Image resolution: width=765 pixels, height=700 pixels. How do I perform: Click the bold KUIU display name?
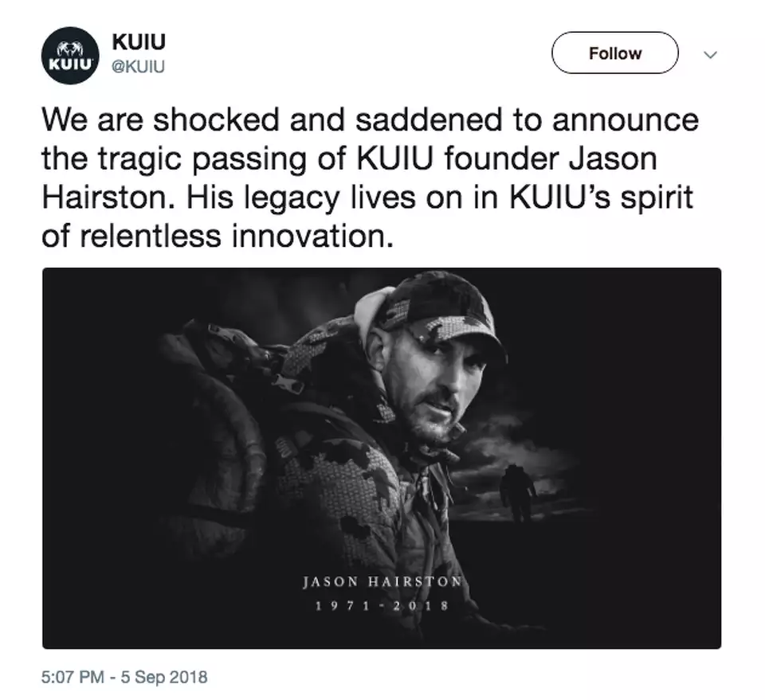[x=140, y=41]
